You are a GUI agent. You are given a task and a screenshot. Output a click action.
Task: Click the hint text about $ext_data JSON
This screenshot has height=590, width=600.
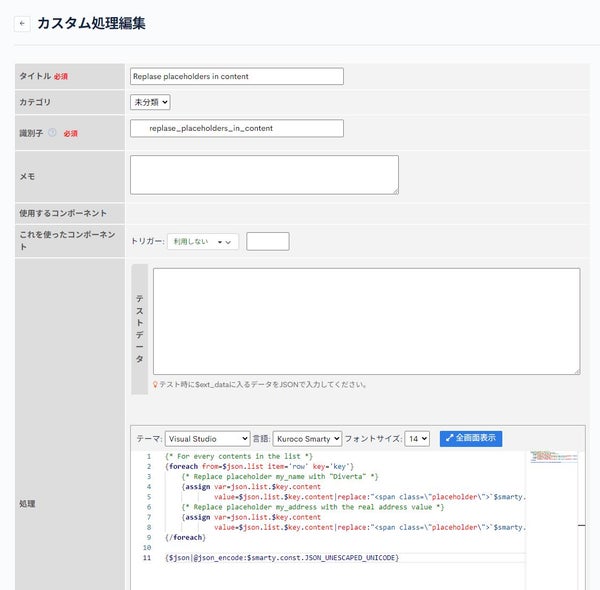(x=262, y=384)
